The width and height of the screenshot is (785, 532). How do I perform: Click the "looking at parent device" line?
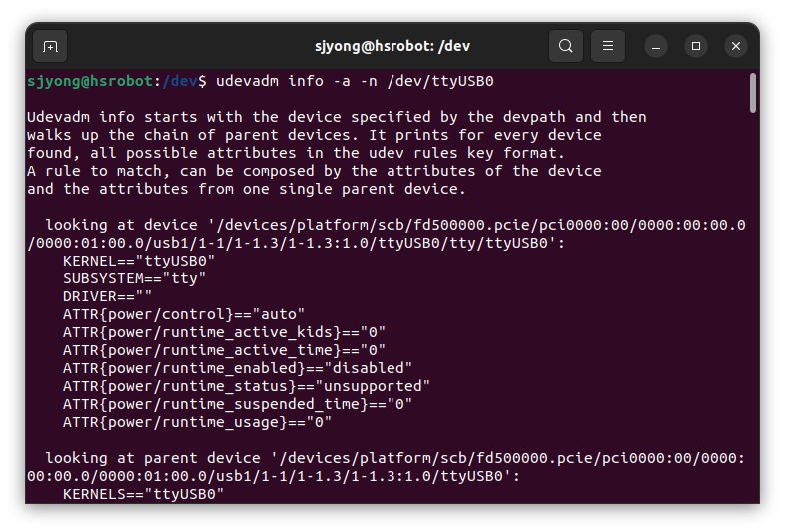pos(386,467)
